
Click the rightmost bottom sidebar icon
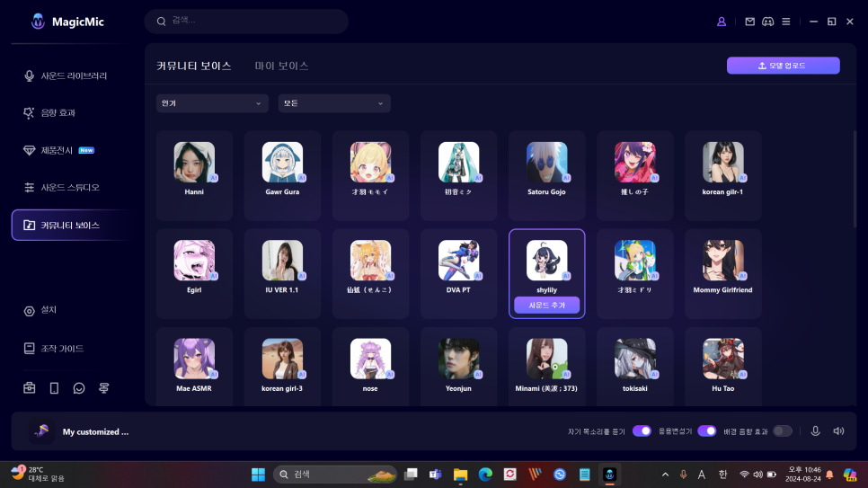[x=104, y=387]
